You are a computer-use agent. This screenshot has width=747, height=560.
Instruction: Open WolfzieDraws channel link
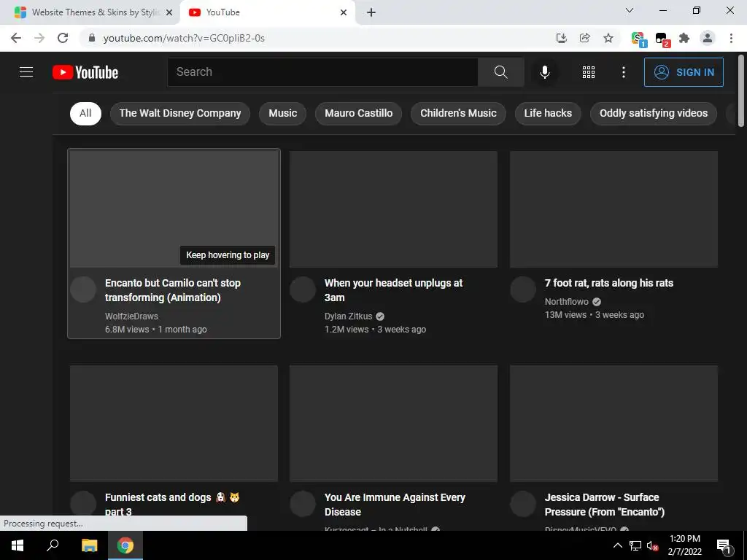tap(131, 316)
